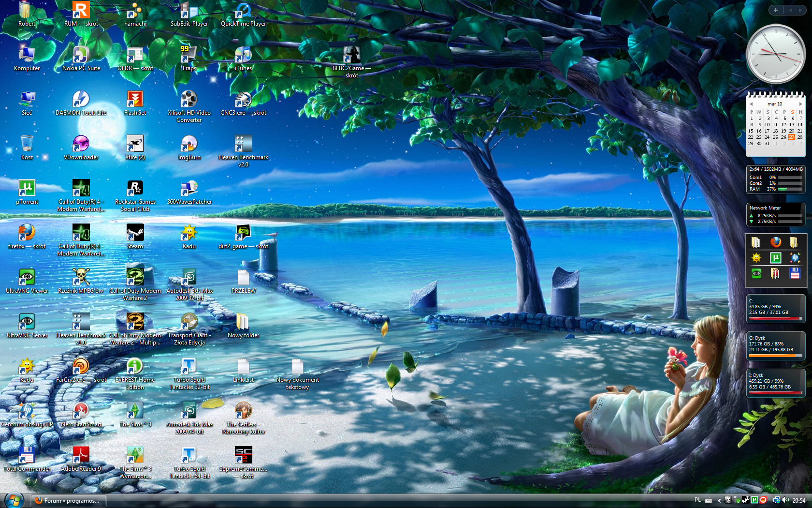812x508 pixels.
Task: Open floppy disk icon in launcher gadget
Action: (795, 273)
